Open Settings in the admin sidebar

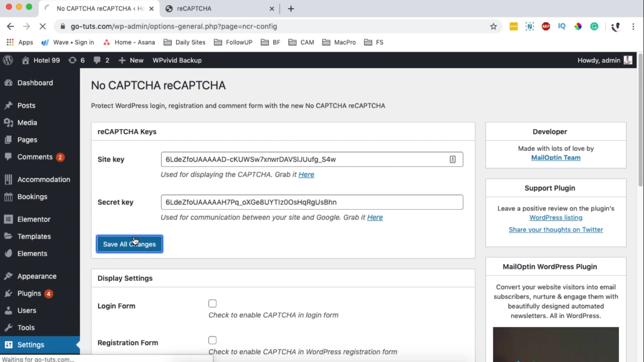tap(40, 345)
